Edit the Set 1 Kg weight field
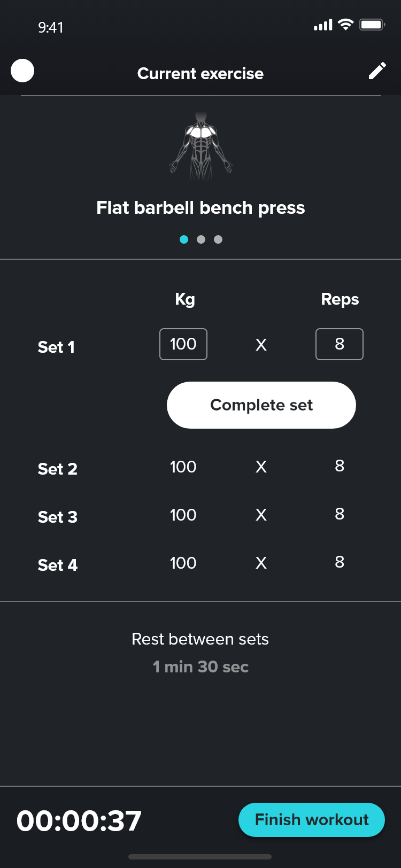Screen dimensions: 401x868 click(183, 344)
